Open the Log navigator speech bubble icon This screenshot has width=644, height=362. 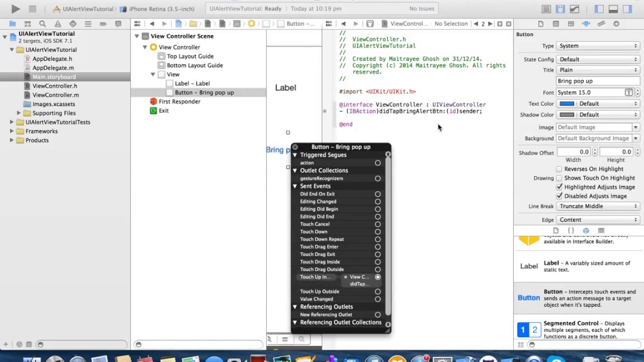click(x=118, y=24)
